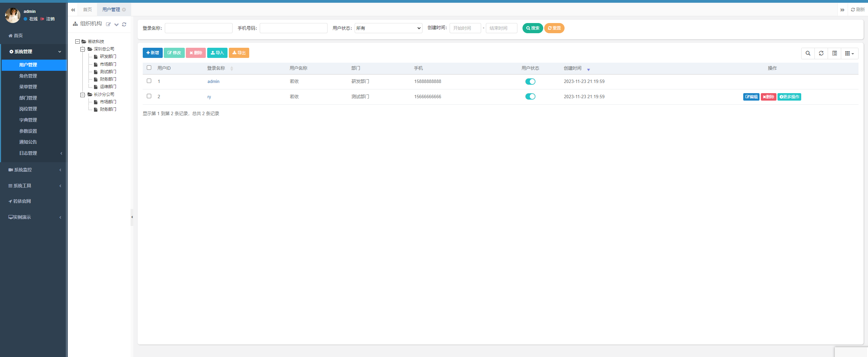Toggle the status switch for ry
The image size is (868, 357).
coord(530,97)
